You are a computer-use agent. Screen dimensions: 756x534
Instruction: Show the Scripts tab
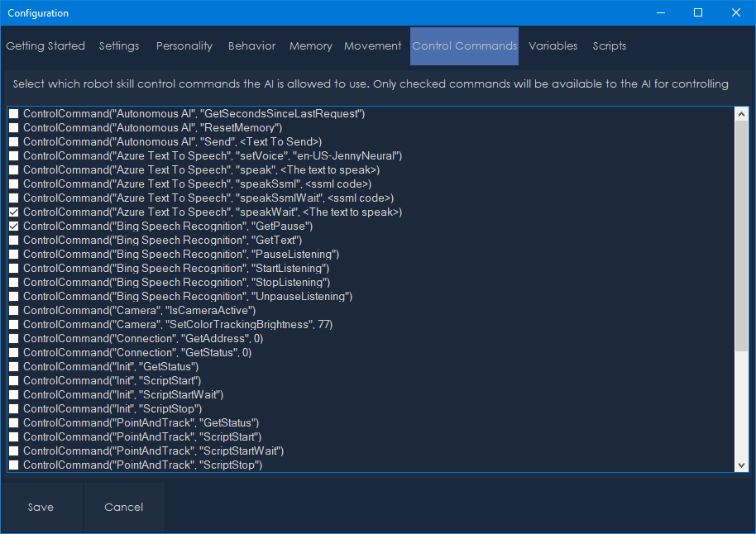tap(610, 46)
